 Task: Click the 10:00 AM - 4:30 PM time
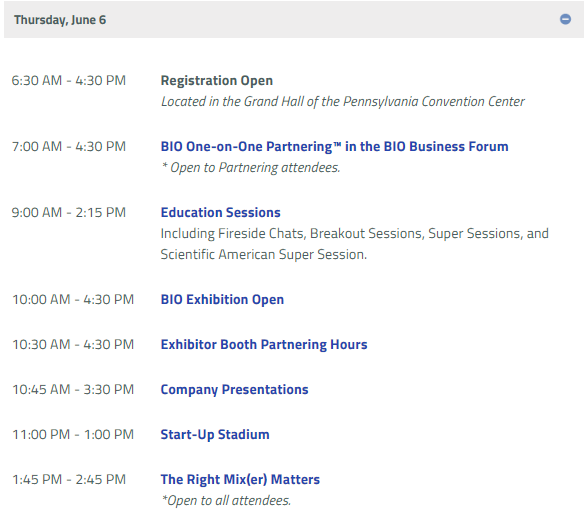pos(73,299)
